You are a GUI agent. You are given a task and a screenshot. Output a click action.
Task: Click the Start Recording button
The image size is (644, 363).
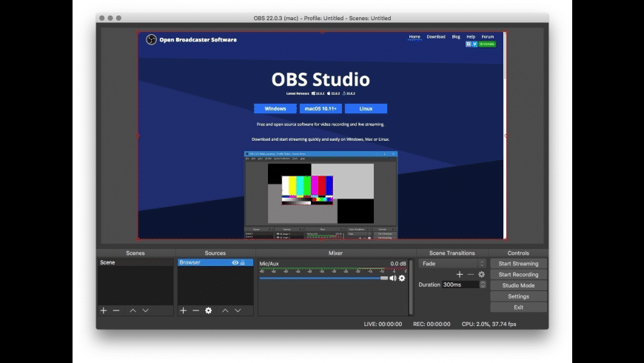[x=518, y=274]
